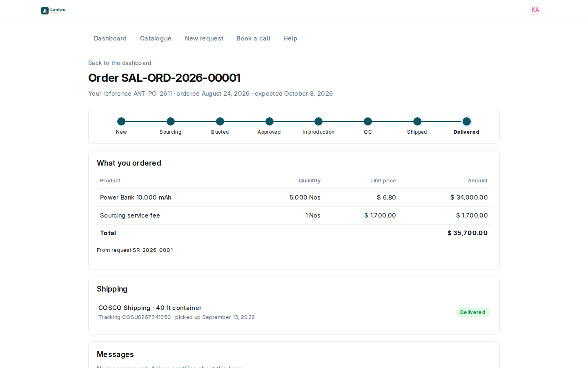Select the In production stage dot

(x=318, y=121)
